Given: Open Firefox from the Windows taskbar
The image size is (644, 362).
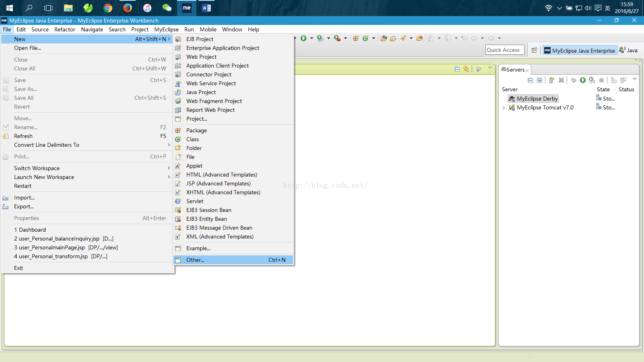Looking at the screenshot, I should [128, 8].
